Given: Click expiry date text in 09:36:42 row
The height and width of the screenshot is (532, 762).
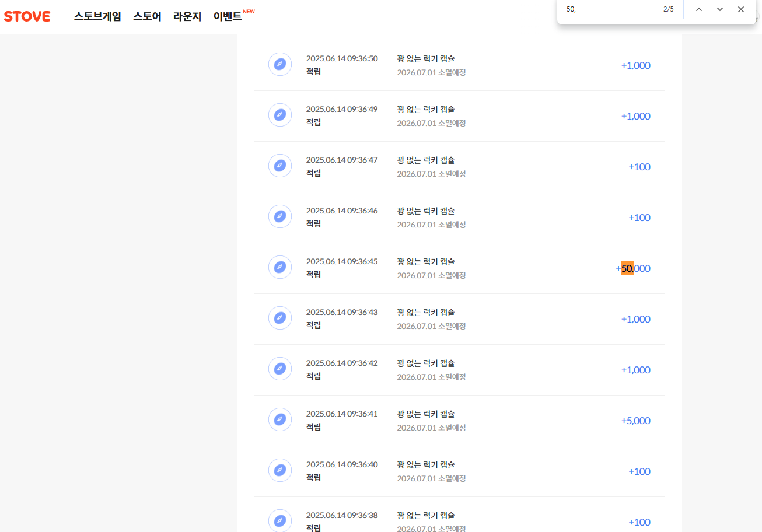Looking at the screenshot, I should [x=431, y=377].
